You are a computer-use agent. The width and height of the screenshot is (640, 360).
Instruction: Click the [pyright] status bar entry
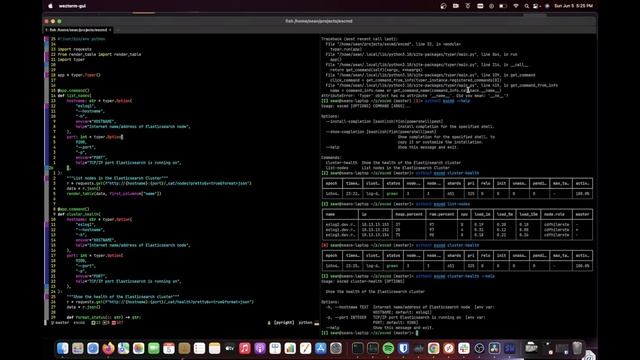click(284, 322)
